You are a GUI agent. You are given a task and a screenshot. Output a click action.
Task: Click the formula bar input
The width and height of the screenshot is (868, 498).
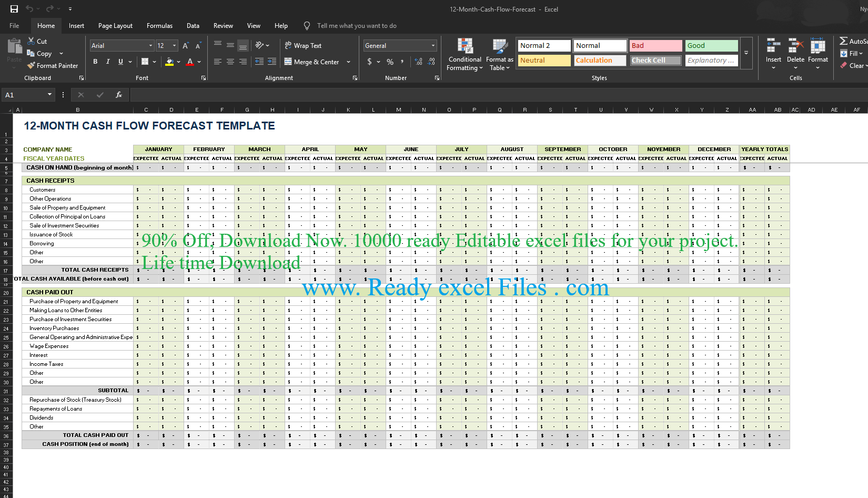[x=499, y=95]
